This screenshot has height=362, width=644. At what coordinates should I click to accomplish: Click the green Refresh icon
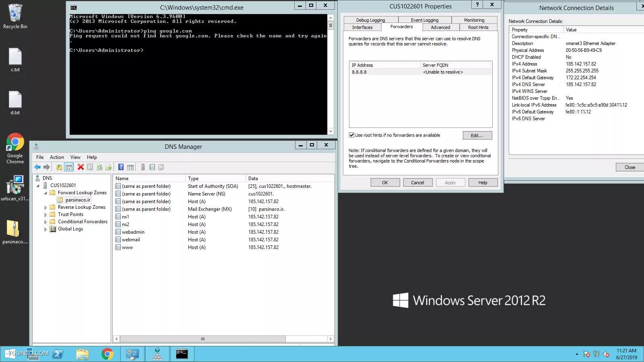click(x=99, y=167)
